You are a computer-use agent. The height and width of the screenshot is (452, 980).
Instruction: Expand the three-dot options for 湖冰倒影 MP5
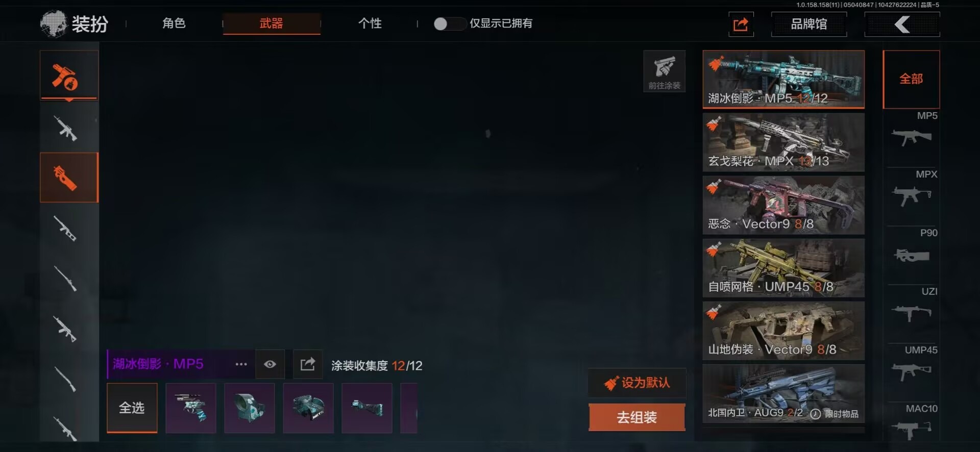(x=241, y=364)
